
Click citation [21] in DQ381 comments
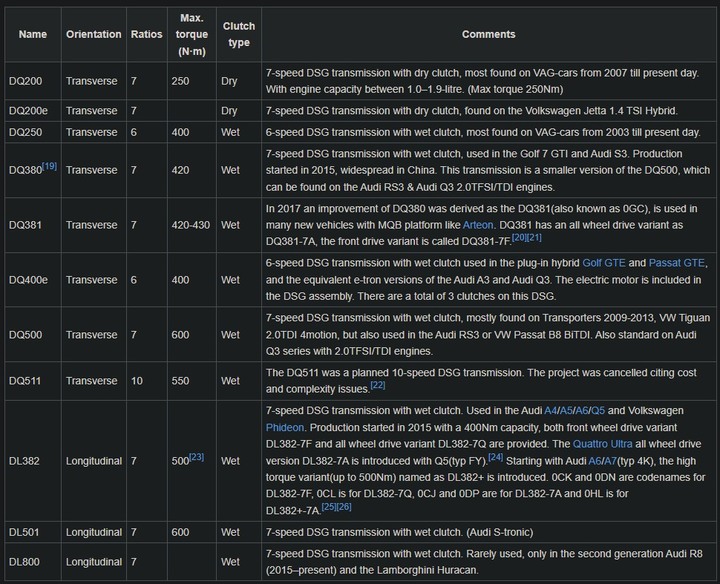pos(534,237)
